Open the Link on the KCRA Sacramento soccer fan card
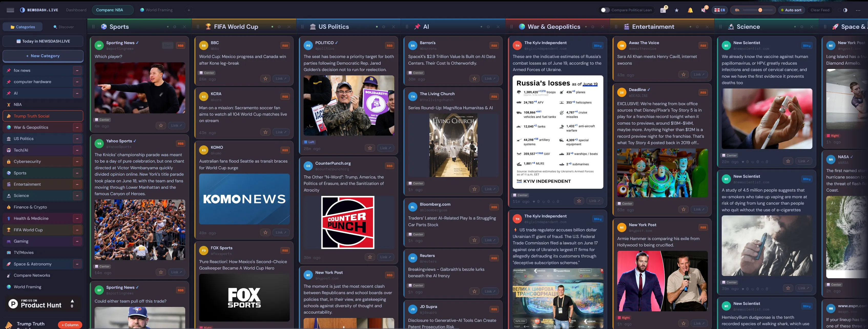 click(281, 132)
